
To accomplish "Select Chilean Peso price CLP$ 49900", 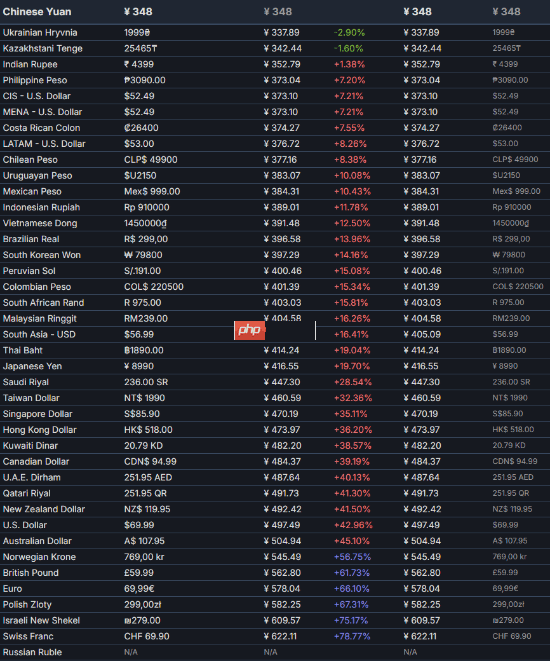I will point(150,160).
